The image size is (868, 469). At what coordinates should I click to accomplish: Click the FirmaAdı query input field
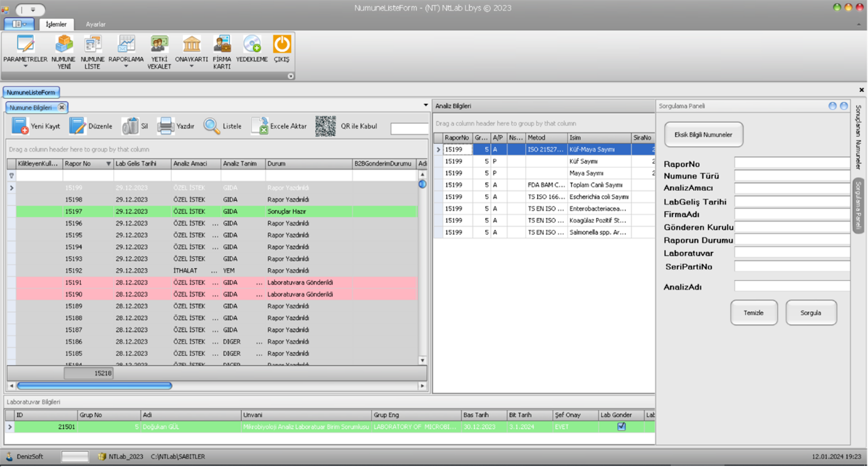click(792, 214)
